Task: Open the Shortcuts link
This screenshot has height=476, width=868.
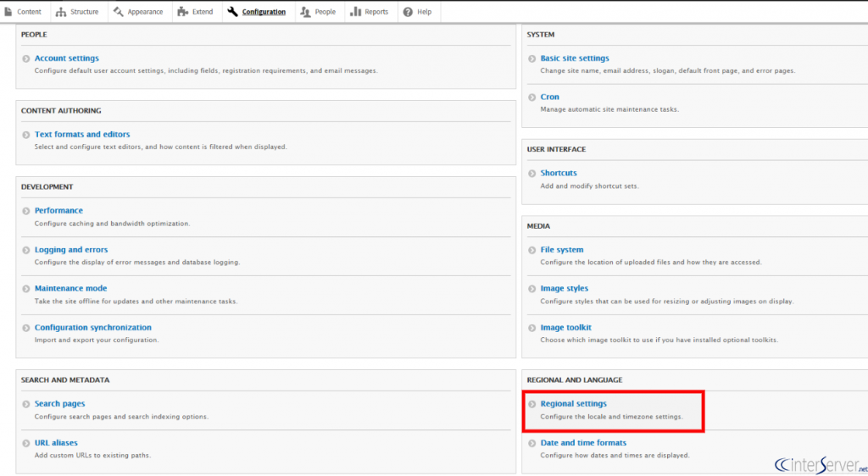Action: [559, 173]
